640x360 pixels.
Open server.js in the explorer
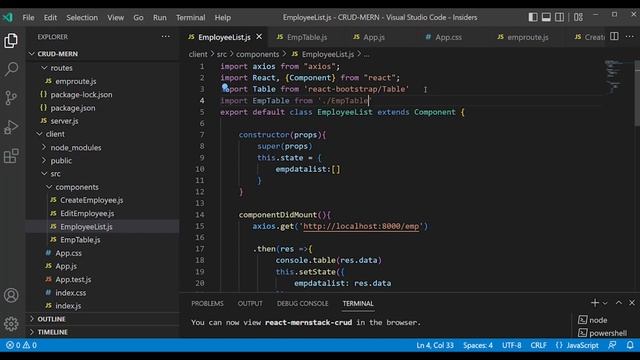coord(64,121)
